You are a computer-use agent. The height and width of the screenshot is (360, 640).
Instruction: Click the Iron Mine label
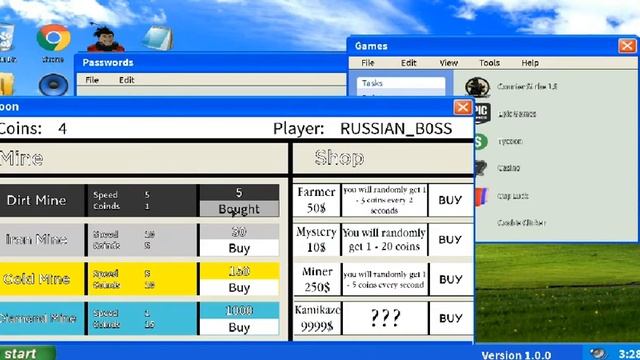37,240
